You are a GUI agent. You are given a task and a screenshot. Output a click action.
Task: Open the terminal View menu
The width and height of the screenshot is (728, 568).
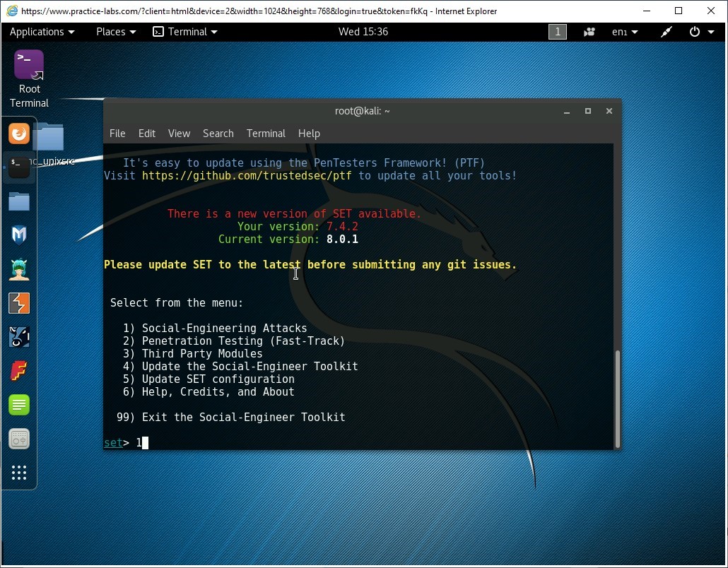coord(180,134)
